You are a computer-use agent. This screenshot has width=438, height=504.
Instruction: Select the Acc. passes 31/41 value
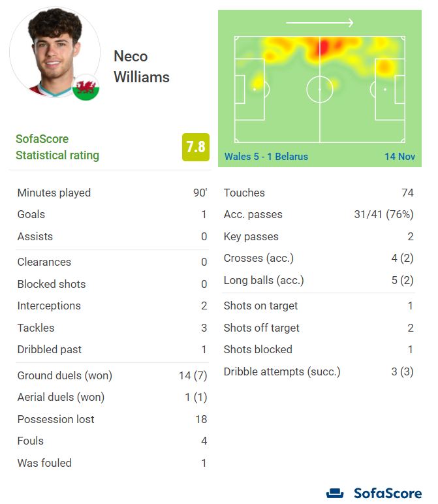[x=383, y=214]
